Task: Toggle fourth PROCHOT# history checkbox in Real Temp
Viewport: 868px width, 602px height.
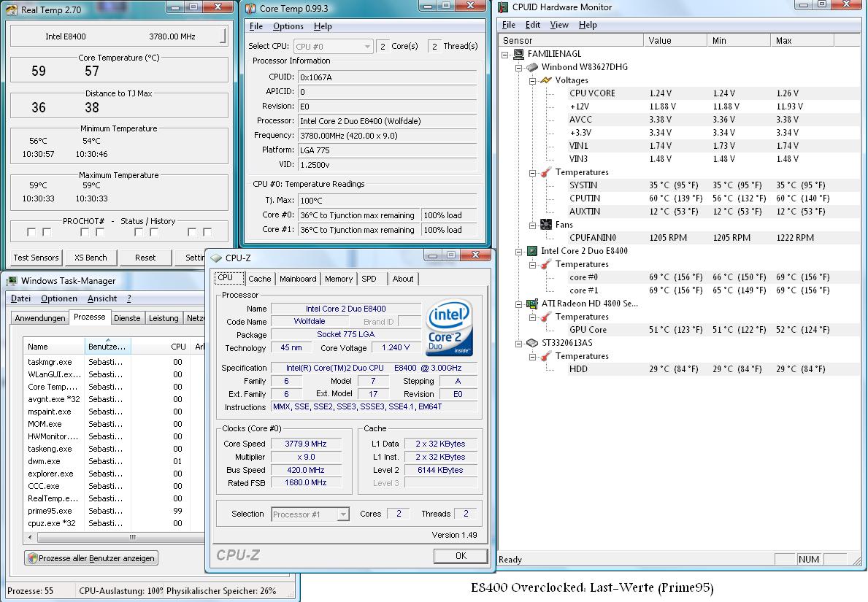Action: point(100,232)
